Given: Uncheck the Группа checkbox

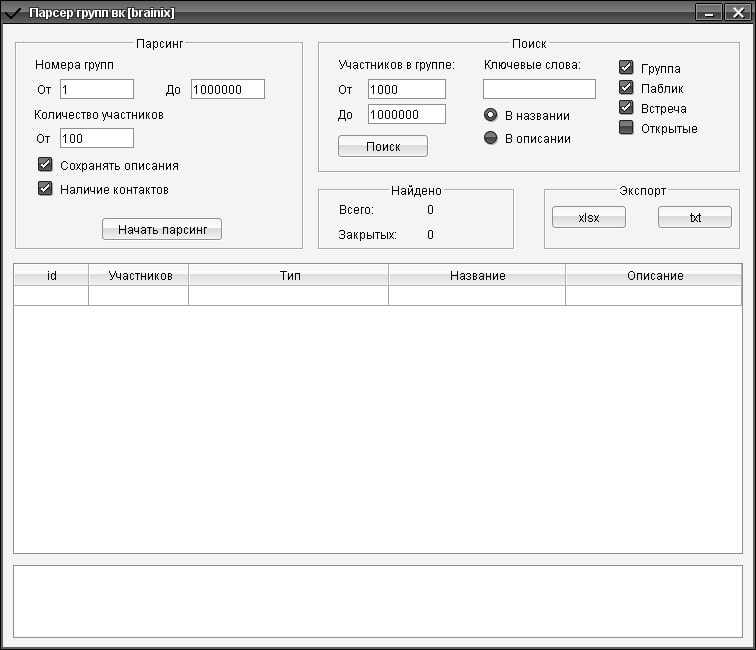Looking at the screenshot, I should coord(627,68).
